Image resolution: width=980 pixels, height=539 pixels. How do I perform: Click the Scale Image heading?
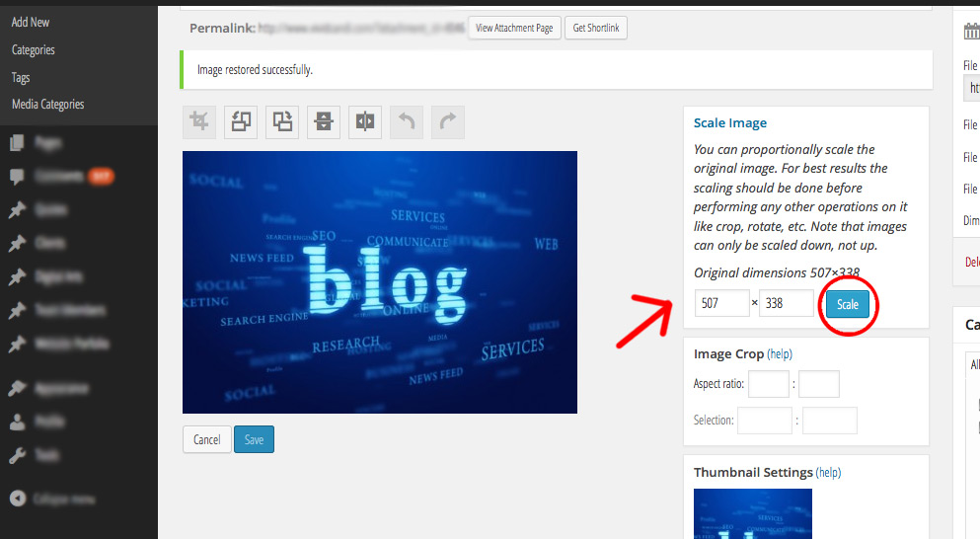(730, 123)
